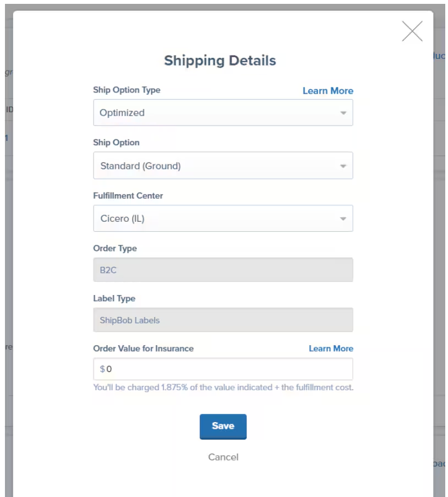Cancel the shipping details changes
This screenshot has height=497, width=448.
(223, 457)
